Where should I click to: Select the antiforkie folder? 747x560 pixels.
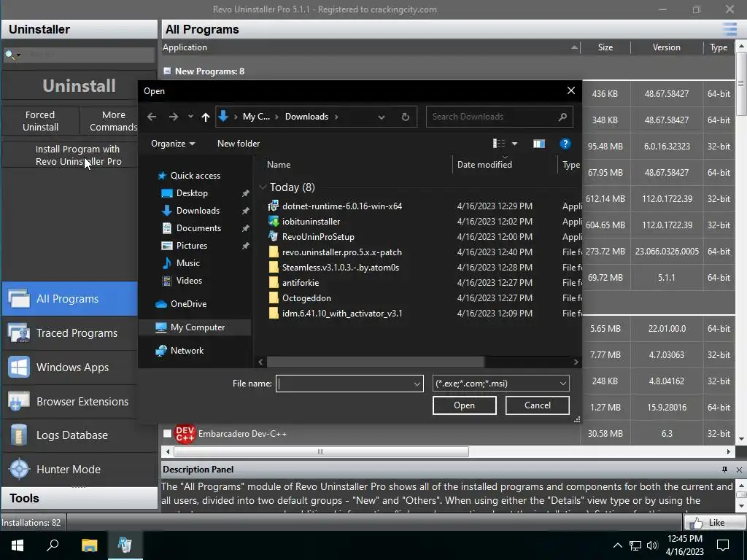[300, 282]
